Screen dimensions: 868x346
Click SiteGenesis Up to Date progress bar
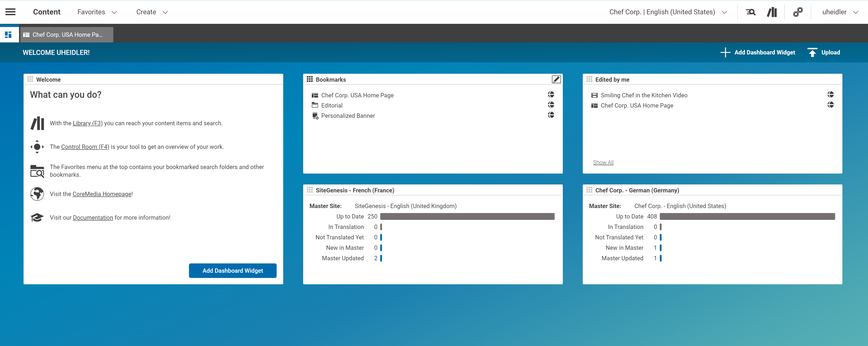467,216
